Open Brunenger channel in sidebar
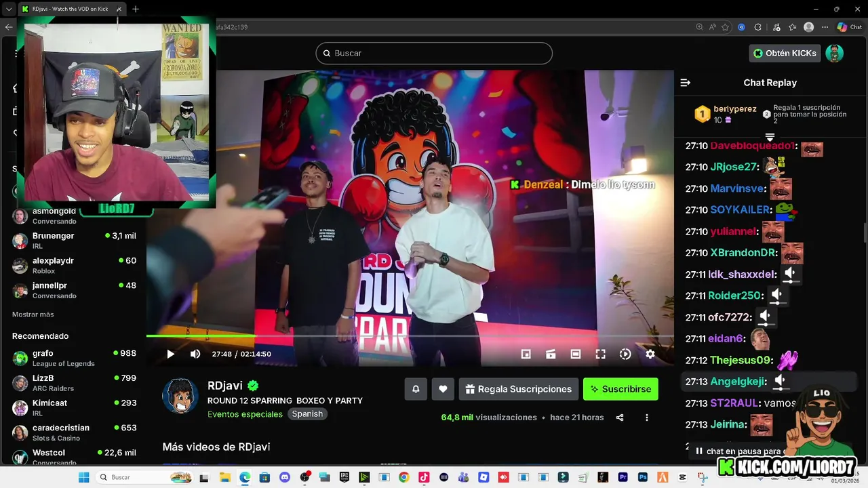The width and height of the screenshot is (868, 488). [74, 241]
